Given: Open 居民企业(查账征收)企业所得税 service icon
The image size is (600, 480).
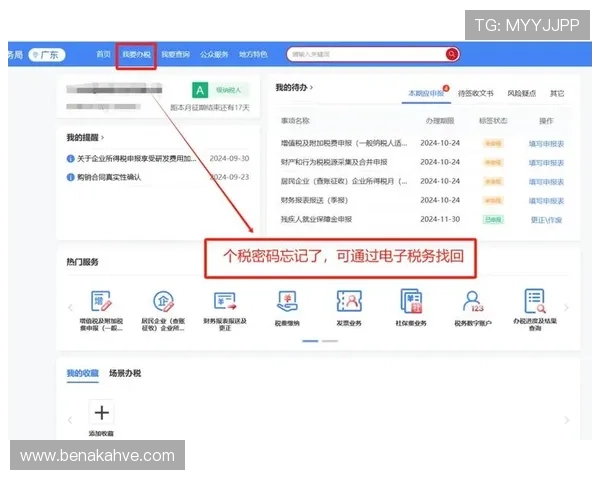Looking at the screenshot, I should tap(163, 301).
